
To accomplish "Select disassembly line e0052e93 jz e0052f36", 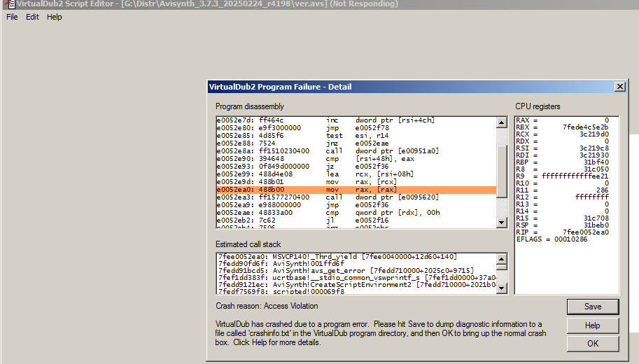I will [356, 167].
